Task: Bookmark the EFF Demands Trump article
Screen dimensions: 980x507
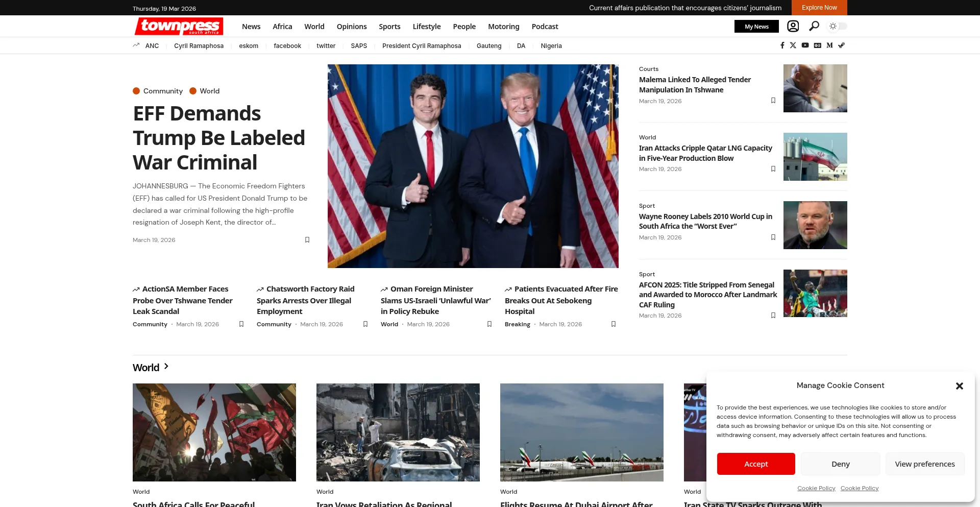Action: coord(307,240)
